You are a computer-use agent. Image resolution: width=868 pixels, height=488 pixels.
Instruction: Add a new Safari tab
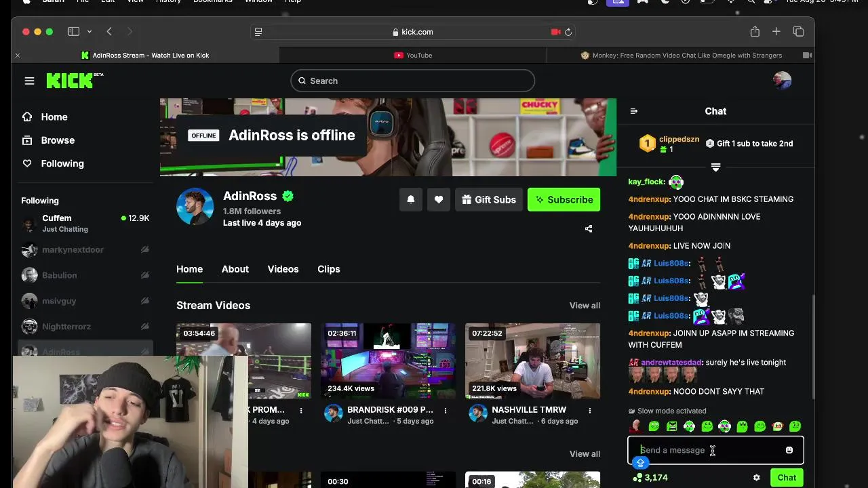click(x=776, y=32)
